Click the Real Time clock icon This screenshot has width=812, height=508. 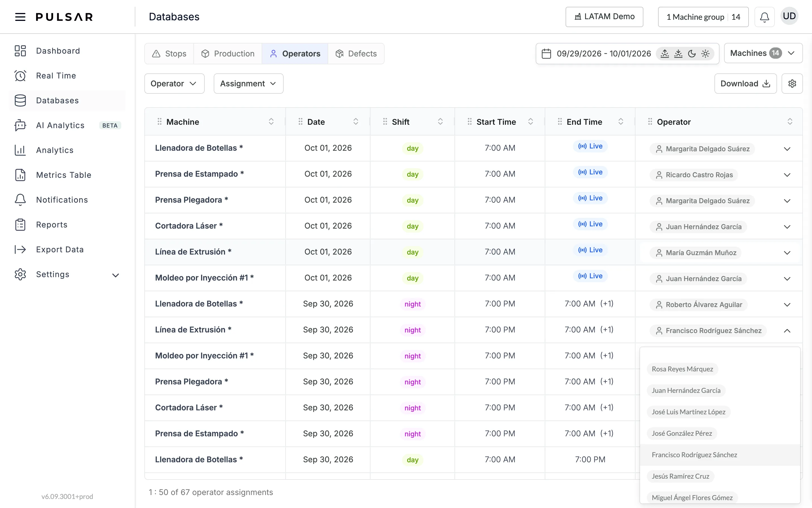[20, 76]
